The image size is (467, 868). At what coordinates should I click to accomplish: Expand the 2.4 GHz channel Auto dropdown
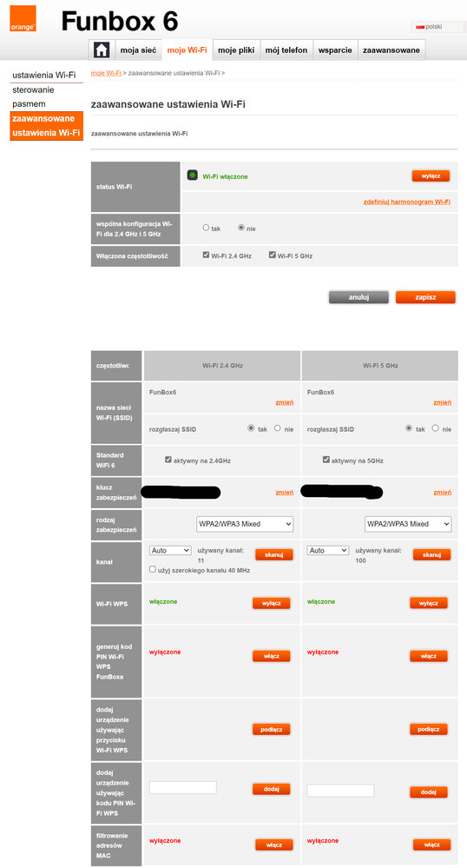(170, 551)
